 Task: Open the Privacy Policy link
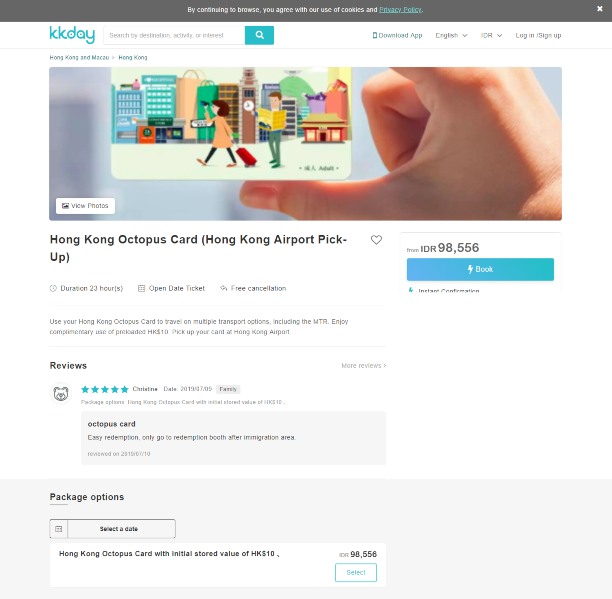[x=400, y=10]
